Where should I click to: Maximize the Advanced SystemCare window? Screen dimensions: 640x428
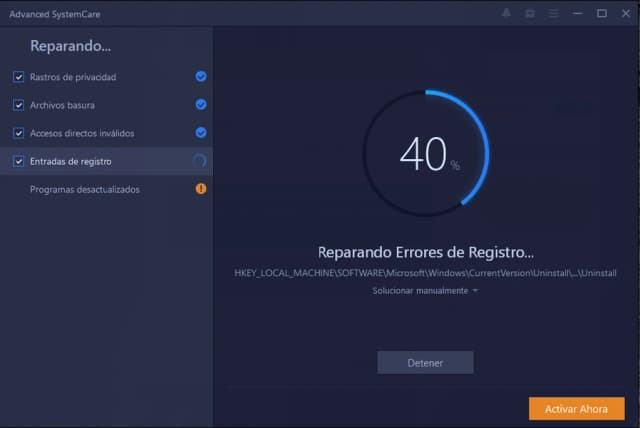pyautogui.click(x=602, y=13)
